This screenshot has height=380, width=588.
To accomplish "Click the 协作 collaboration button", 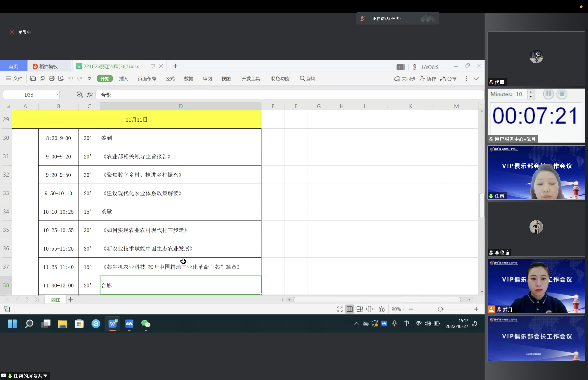I will click(x=428, y=79).
